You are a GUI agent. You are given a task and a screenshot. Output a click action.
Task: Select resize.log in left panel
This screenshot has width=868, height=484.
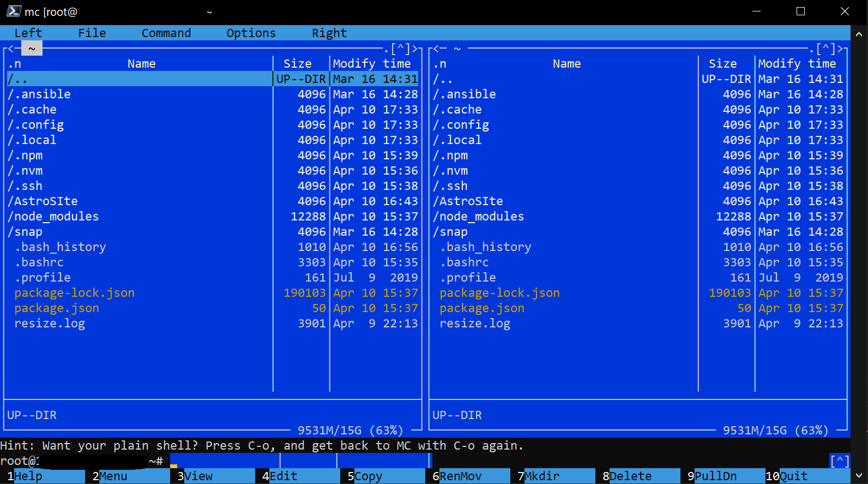[x=213, y=324]
